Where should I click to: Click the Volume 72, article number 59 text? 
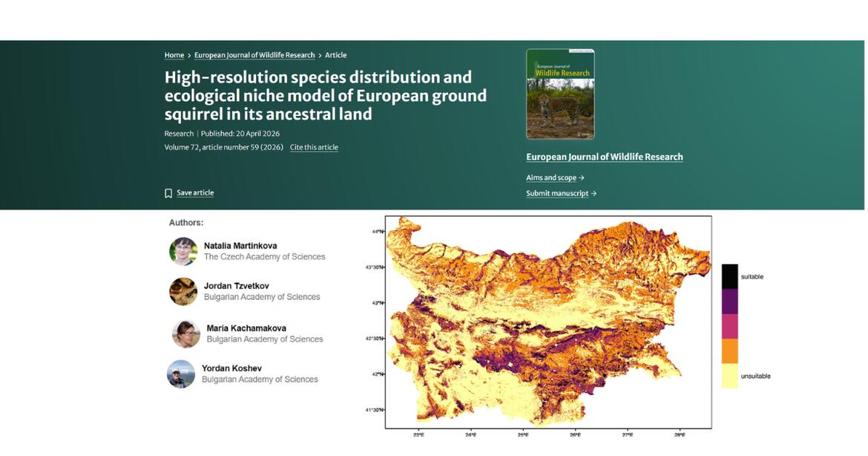click(223, 147)
